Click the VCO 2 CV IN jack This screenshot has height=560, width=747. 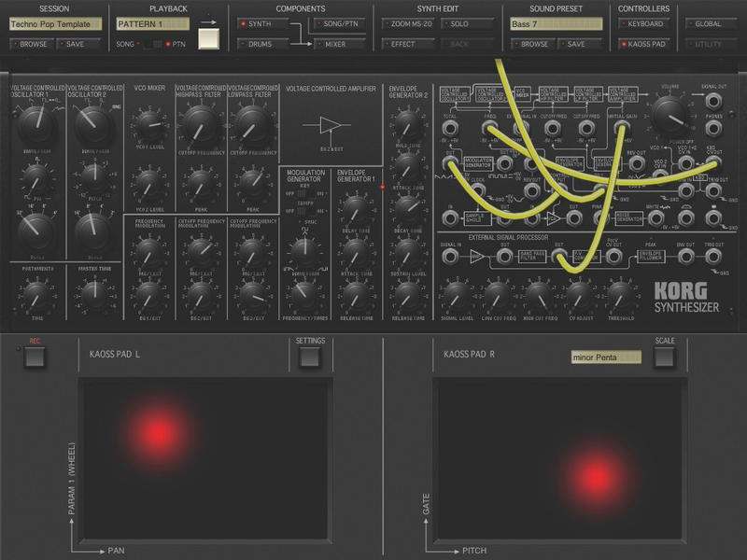click(659, 175)
